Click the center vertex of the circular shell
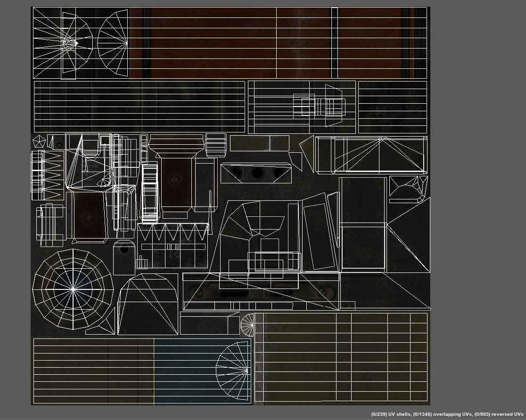The width and height of the screenshot is (526, 420). pos(73,289)
